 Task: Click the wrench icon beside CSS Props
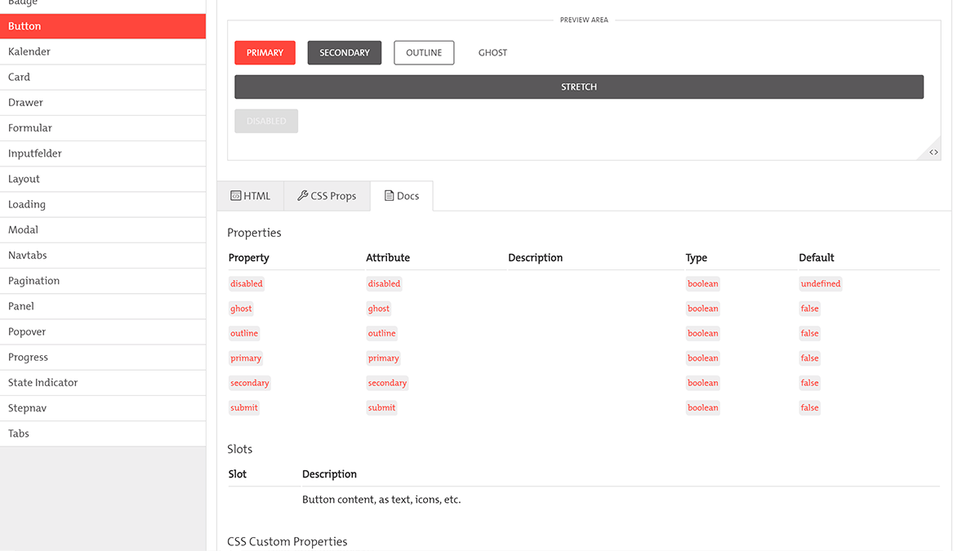pyautogui.click(x=302, y=195)
